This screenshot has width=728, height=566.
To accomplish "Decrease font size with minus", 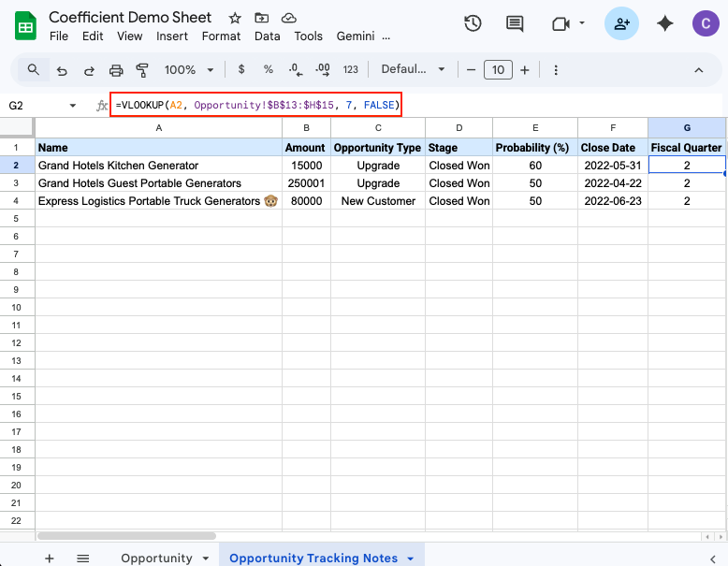I will [471, 70].
